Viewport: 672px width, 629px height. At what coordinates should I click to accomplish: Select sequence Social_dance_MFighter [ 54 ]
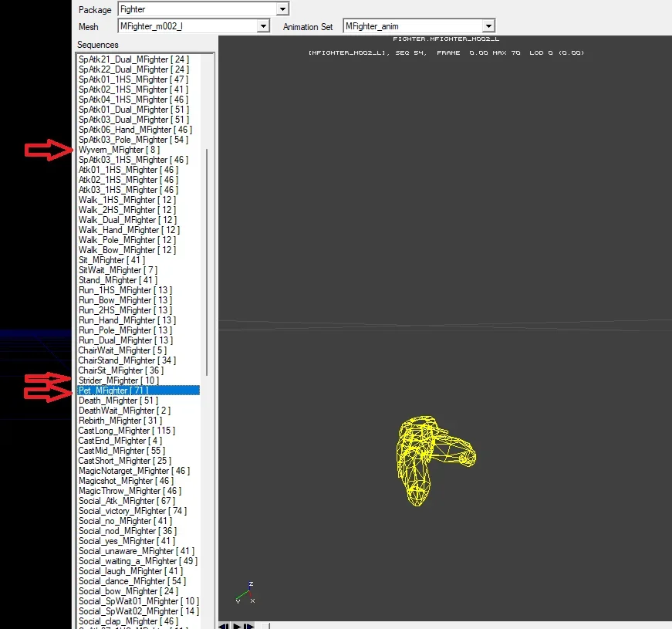click(x=133, y=581)
